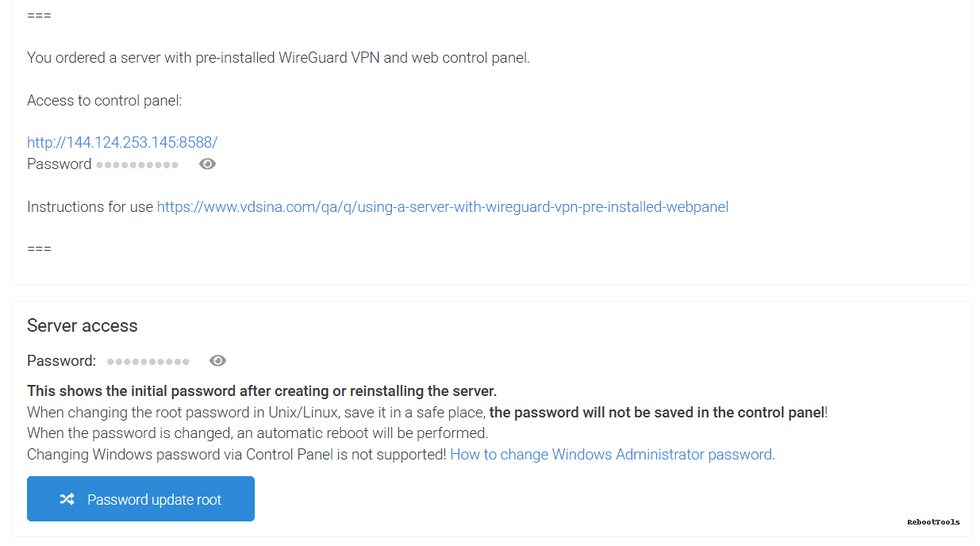Click the shuffle icon on Password update root button
980x546 pixels.
click(x=67, y=498)
